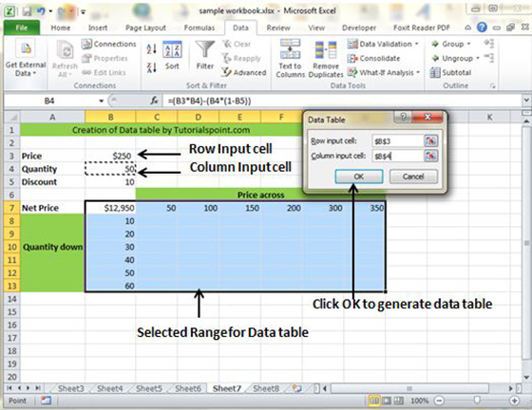Click the Subtotal icon
Image resolution: width=532 pixels, height=410 pixels.
(x=435, y=72)
